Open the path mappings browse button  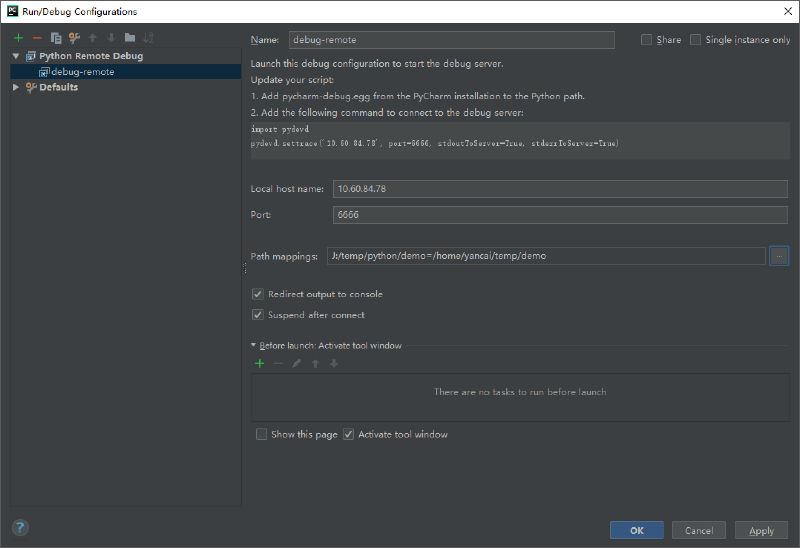[x=779, y=256]
